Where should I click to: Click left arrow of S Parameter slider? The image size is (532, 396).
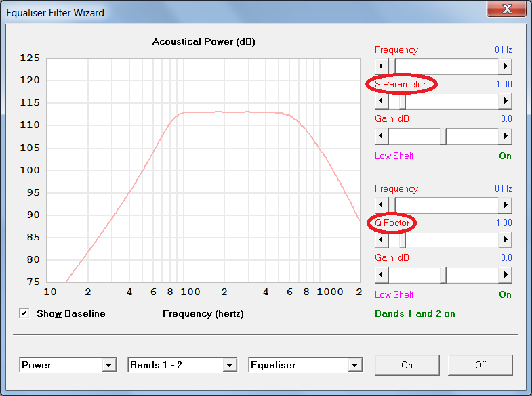(x=382, y=101)
